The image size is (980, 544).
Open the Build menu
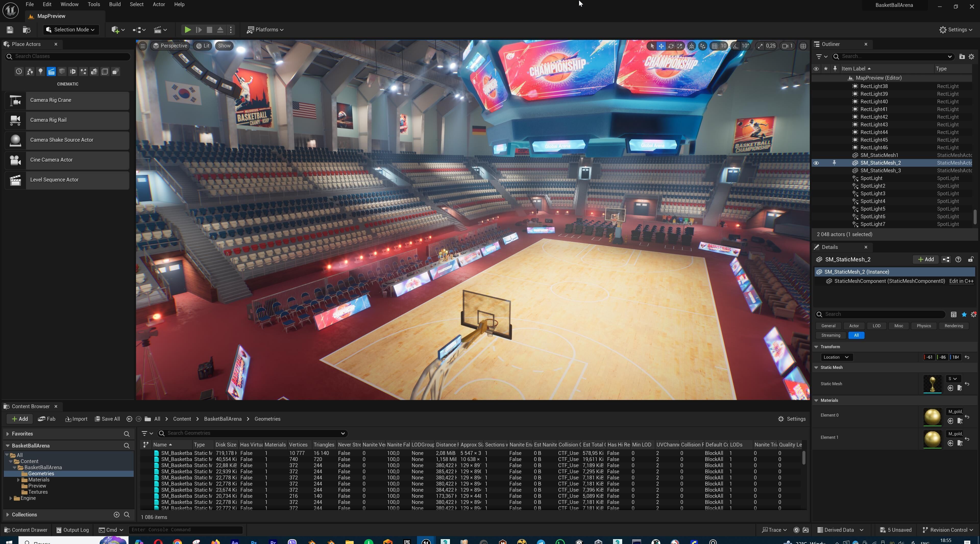point(115,5)
